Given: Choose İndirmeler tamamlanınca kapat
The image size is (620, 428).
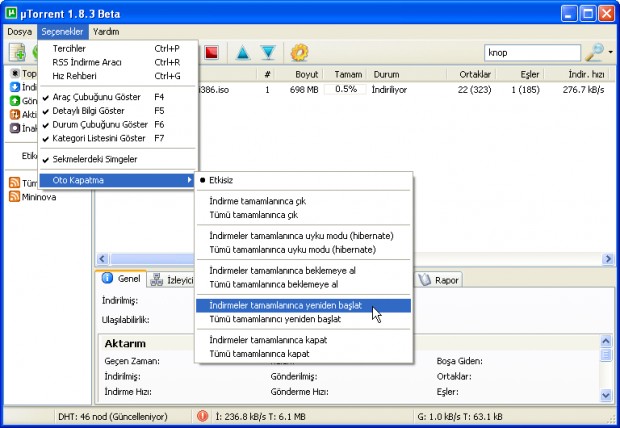Looking at the screenshot, I should coord(304,340).
